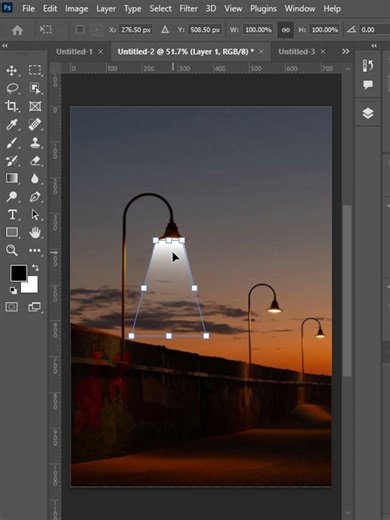Select the Eraser tool
This screenshot has width=390, height=520.
click(35, 161)
